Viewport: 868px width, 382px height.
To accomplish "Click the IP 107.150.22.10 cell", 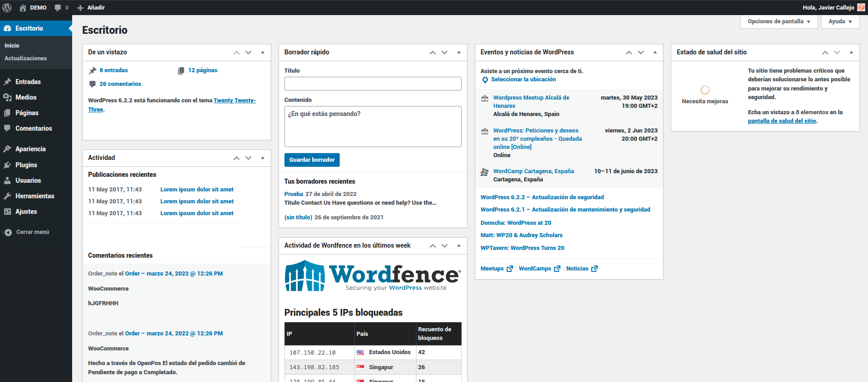I will [320, 353].
